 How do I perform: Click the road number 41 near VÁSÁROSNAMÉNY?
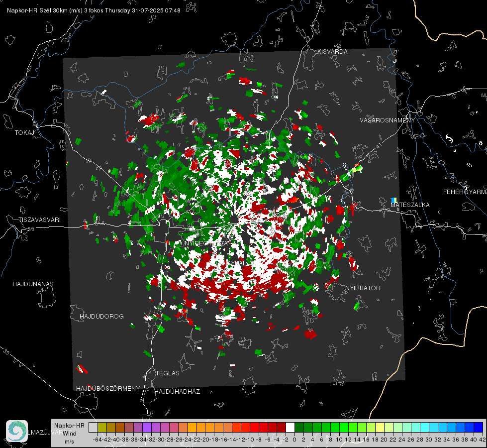[x=379, y=145]
